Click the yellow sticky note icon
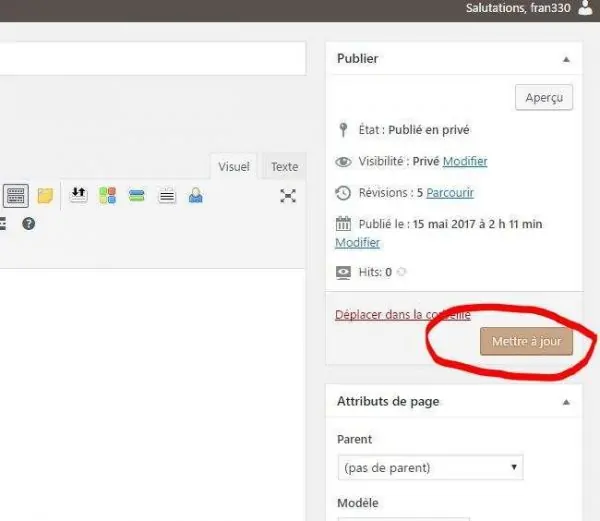 (45, 196)
